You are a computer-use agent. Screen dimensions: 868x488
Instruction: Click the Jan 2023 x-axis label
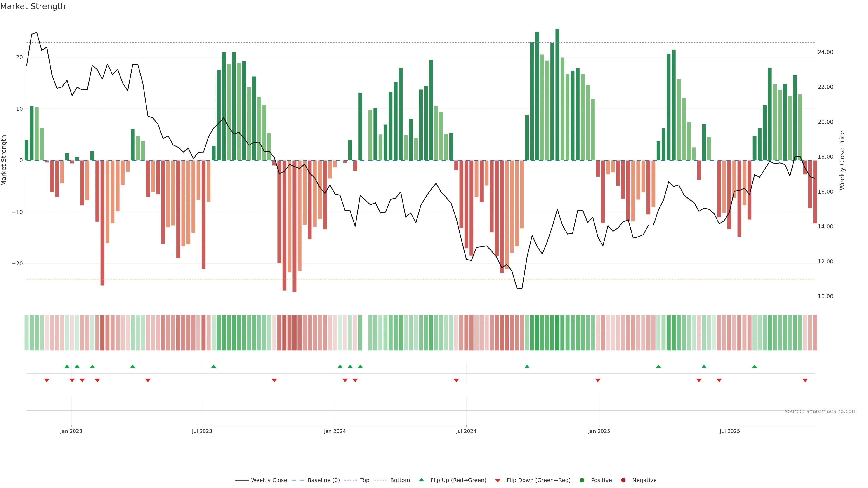71,431
